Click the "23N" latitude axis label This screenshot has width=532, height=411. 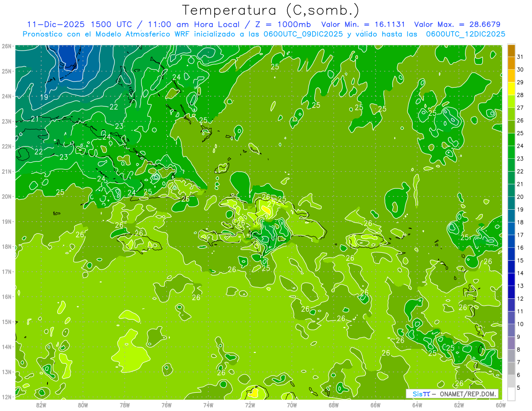(6, 121)
